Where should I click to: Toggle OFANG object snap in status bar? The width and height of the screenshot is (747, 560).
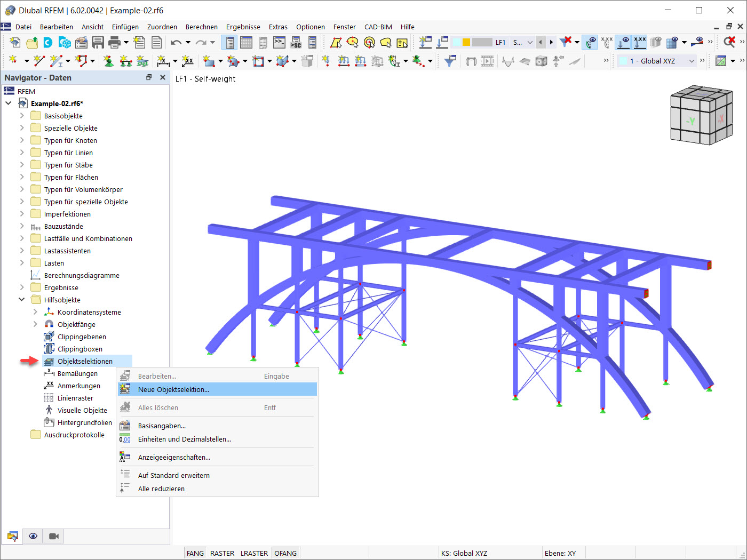click(x=285, y=553)
